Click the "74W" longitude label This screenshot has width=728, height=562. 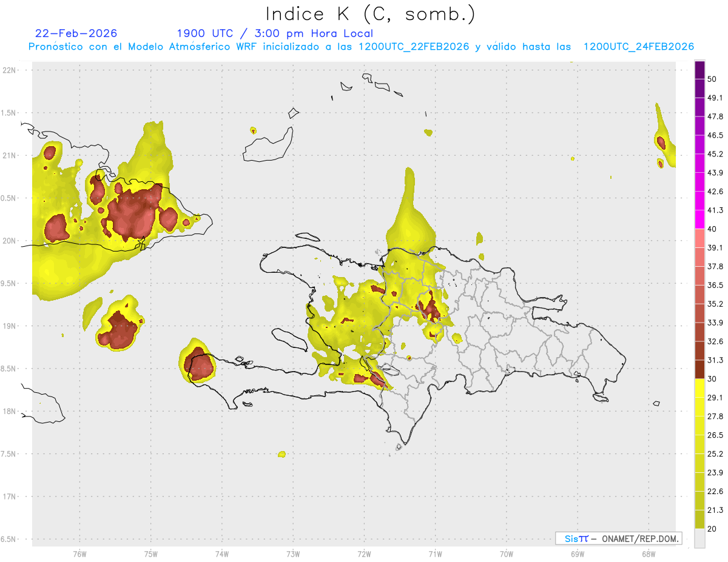(x=222, y=554)
